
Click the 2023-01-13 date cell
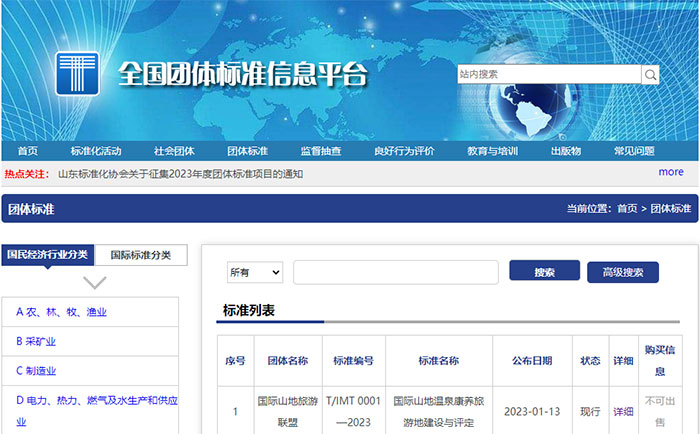[532, 411]
